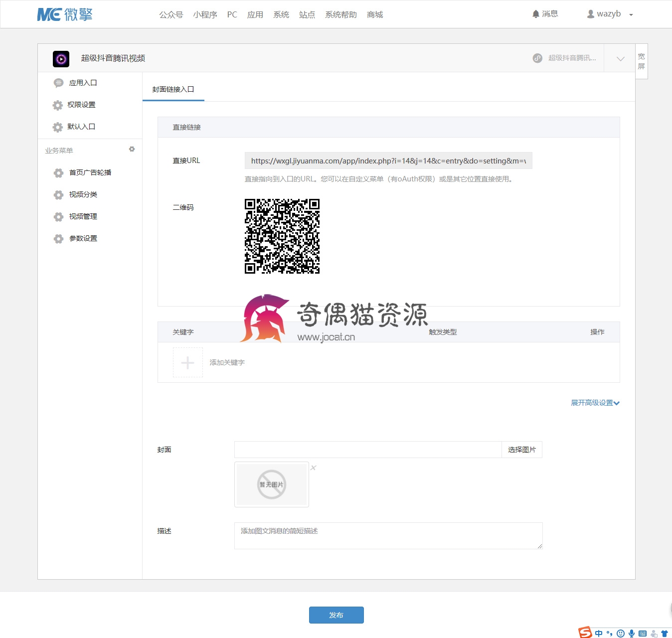Expand the app switcher chevron
Image resolution: width=672 pixels, height=638 pixels.
(620, 58)
